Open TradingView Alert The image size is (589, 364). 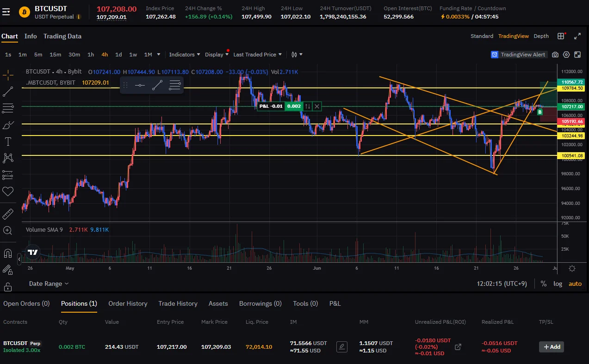point(519,55)
